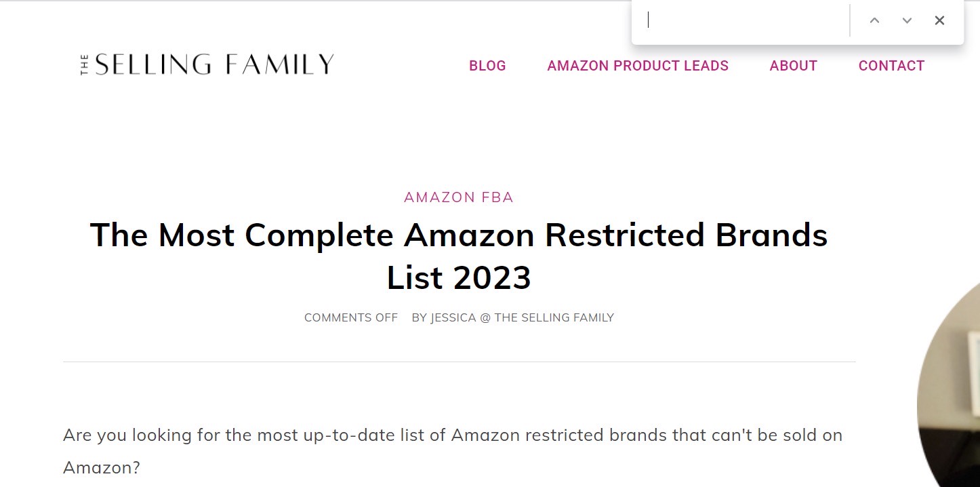Image resolution: width=980 pixels, height=487 pixels.
Task: Open the About page
Action: pos(793,66)
